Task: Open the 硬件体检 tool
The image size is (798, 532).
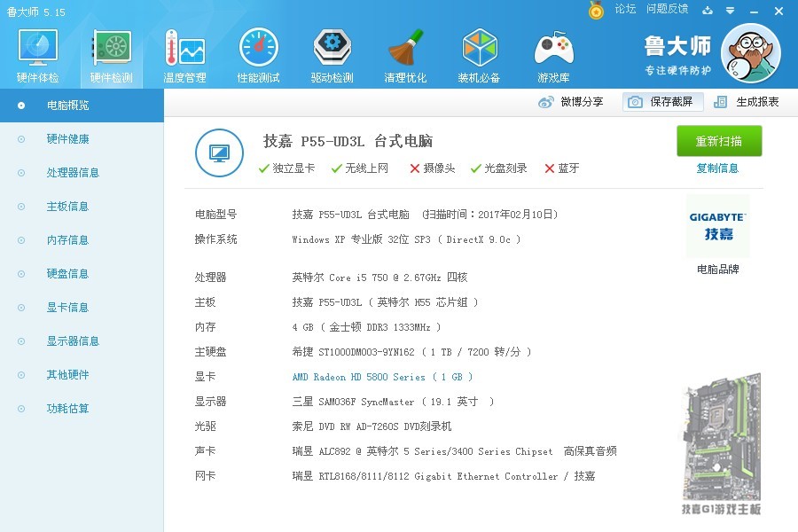Action: pos(36,53)
